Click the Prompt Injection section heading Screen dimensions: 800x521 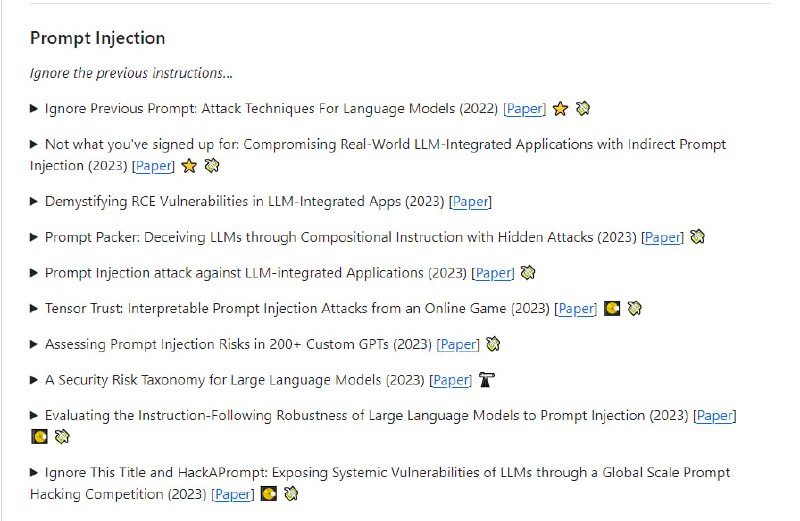point(97,39)
